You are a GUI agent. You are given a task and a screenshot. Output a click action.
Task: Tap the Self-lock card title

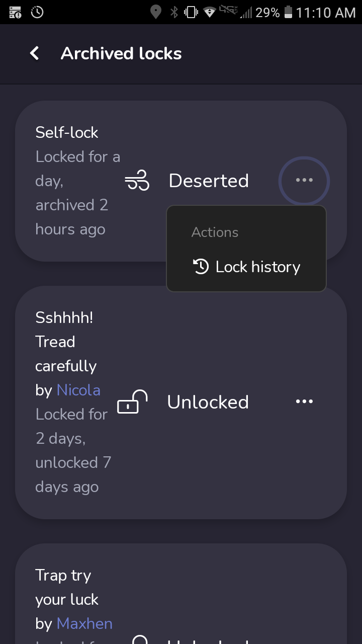tap(67, 132)
